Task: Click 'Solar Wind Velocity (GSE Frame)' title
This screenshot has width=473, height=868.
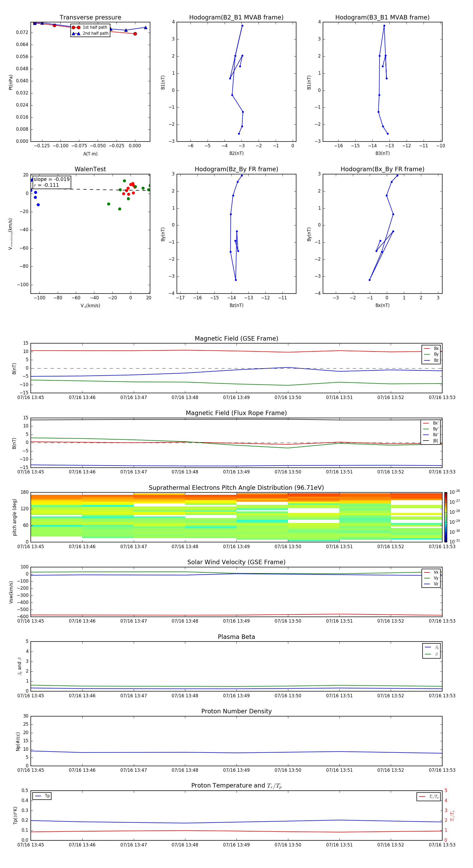Action: click(x=236, y=562)
